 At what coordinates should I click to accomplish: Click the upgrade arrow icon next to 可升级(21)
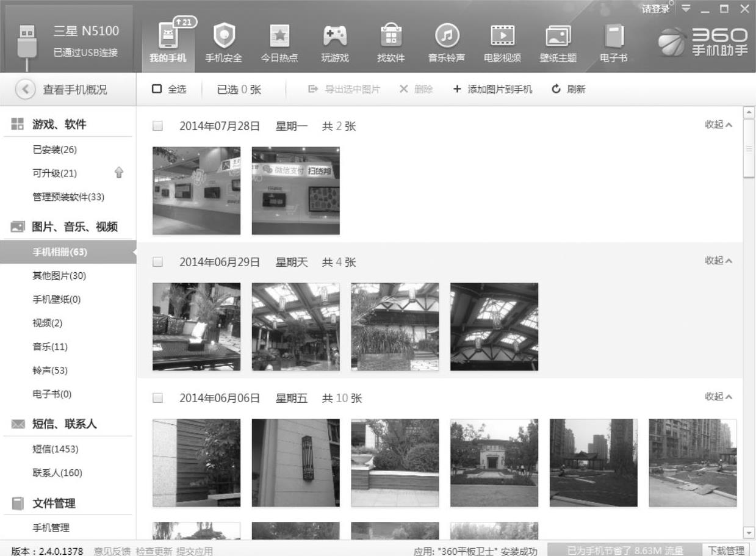click(119, 173)
